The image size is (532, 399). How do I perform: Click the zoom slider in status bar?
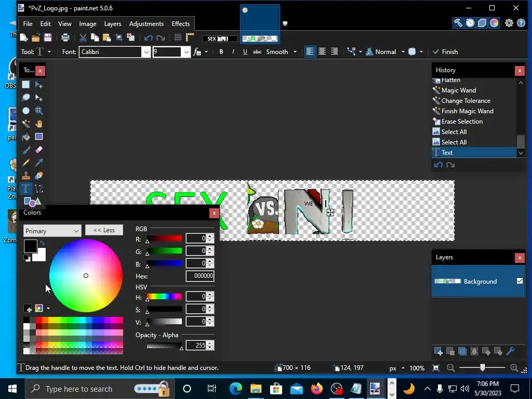[x=482, y=368]
